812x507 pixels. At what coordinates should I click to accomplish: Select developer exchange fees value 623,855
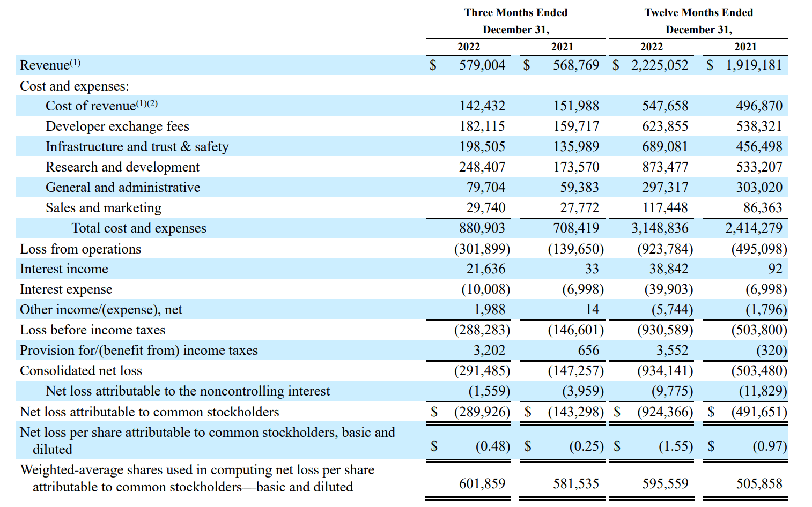point(665,126)
